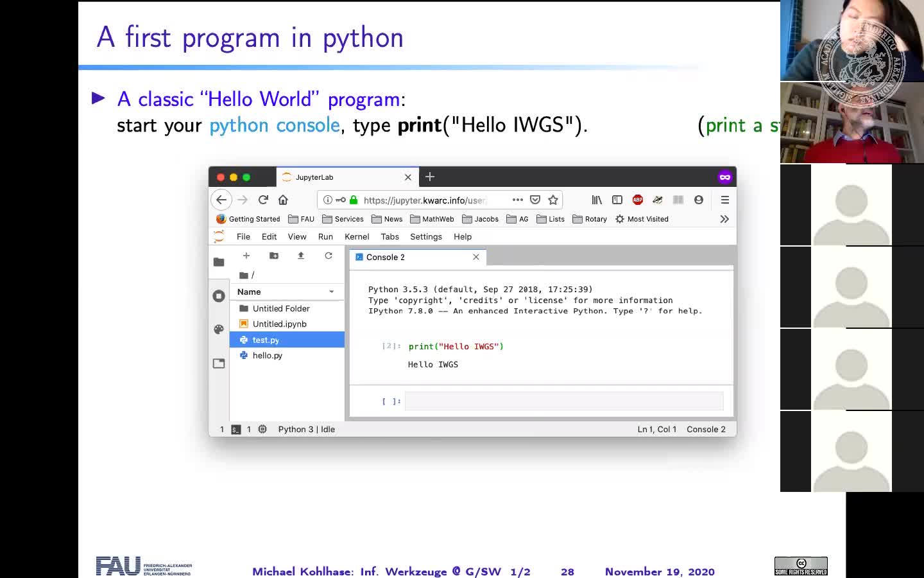Go to the browser home page
The image size is (924, 578).
pyautogui.click(x=283, y=200)
